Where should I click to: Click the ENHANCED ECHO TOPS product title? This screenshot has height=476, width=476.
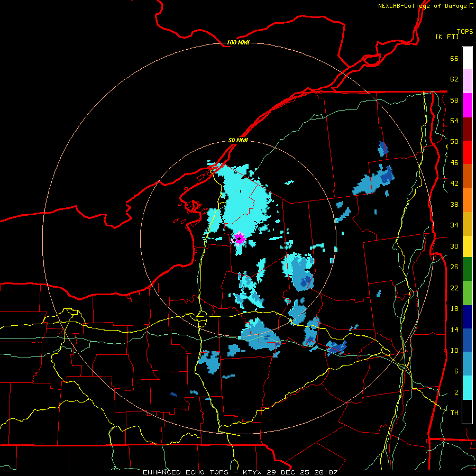click(186, 472)
